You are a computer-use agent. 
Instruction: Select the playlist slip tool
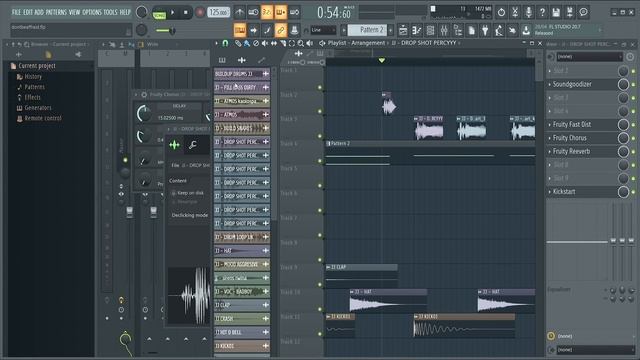point(274,43)
